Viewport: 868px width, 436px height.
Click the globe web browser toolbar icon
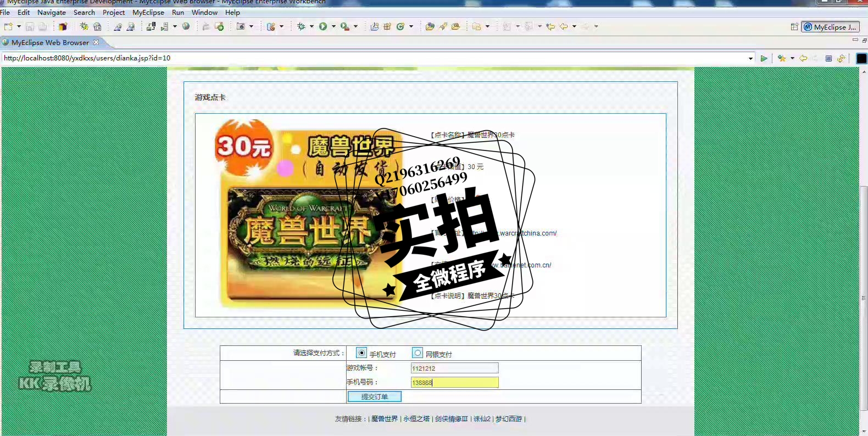point(186,26)
